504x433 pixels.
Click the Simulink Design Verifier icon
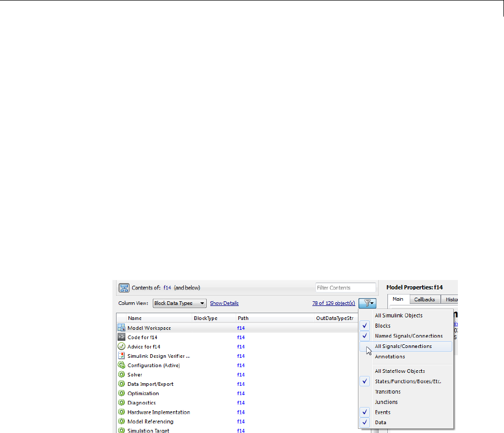pyautogui.click(x=121, y=356)
